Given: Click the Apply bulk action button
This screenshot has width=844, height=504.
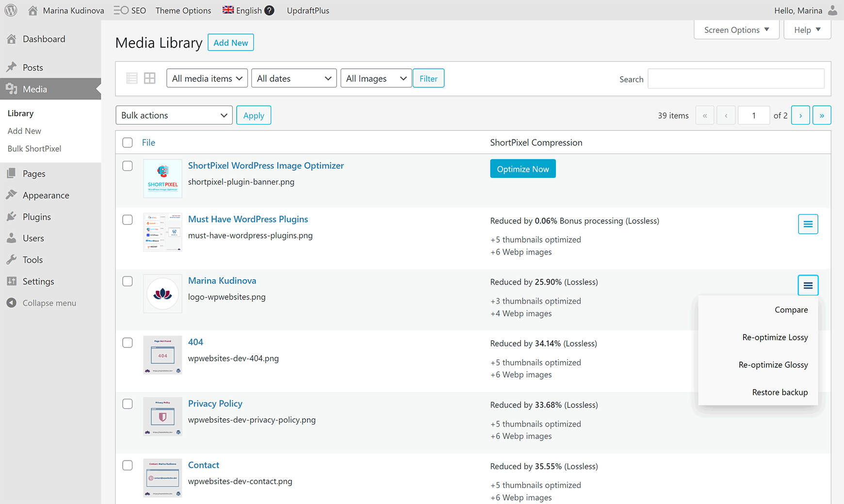Looking at the screenshot, I should tap(254, 115).
